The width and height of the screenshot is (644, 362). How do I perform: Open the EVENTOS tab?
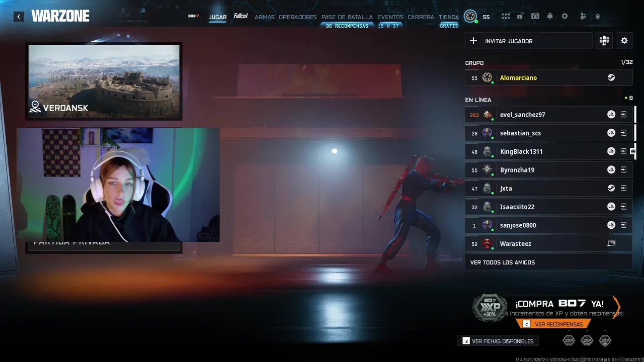[390, 17]
